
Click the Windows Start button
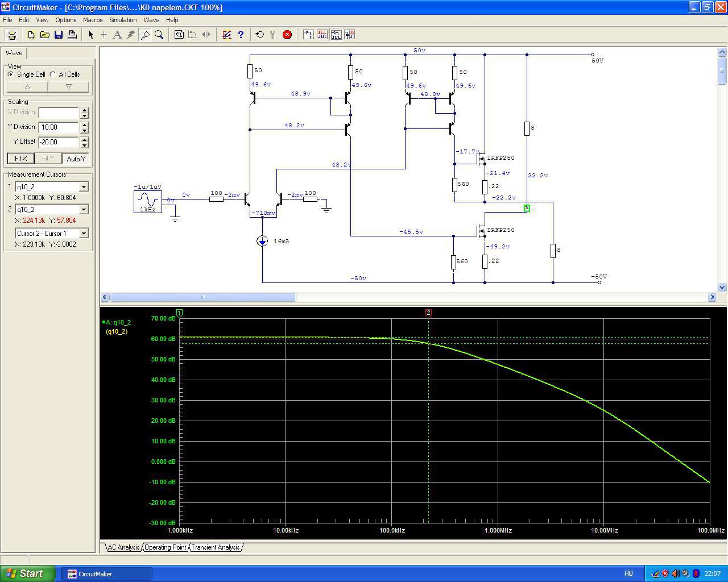pos(27,573)
